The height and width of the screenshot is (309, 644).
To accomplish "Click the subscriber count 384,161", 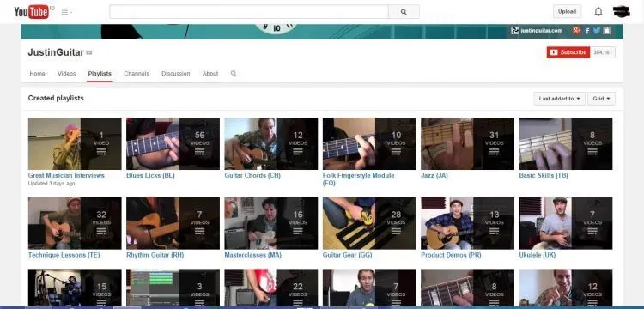I will 603,52.
